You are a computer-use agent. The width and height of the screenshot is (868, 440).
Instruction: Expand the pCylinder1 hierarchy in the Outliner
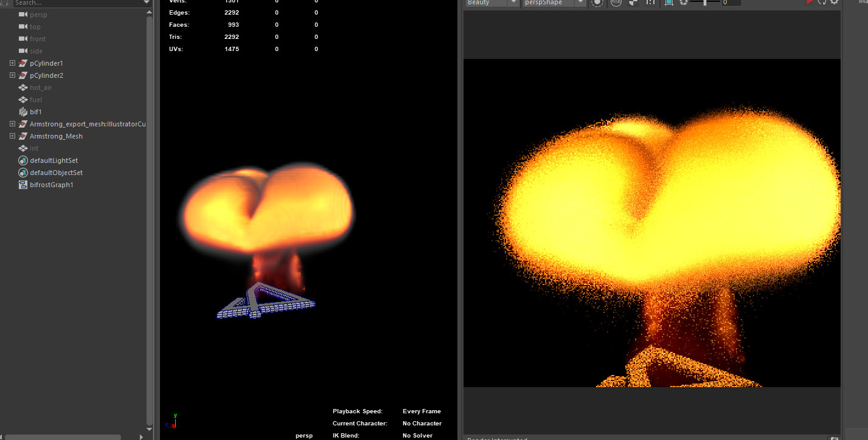point(12,63)
